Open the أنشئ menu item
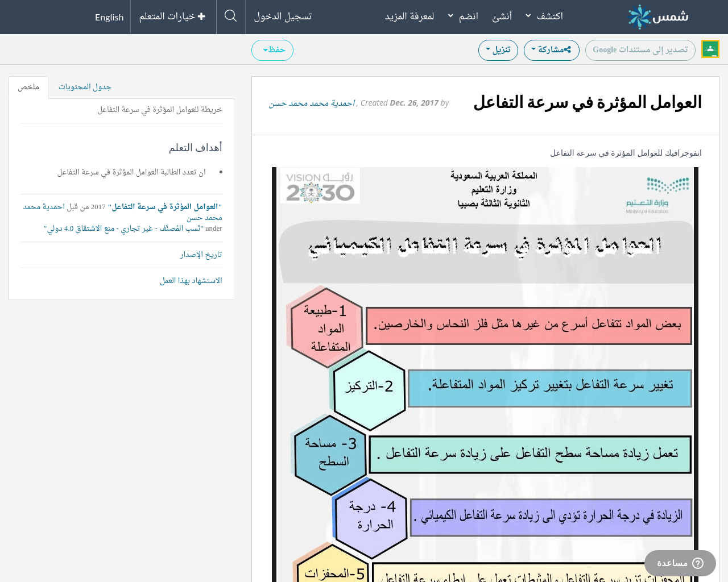728x582 pixels. tap(502, 16)
